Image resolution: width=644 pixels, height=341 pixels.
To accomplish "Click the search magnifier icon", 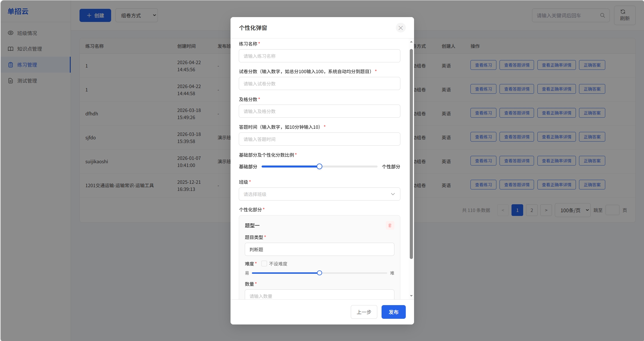I will (x=602, y=15).
